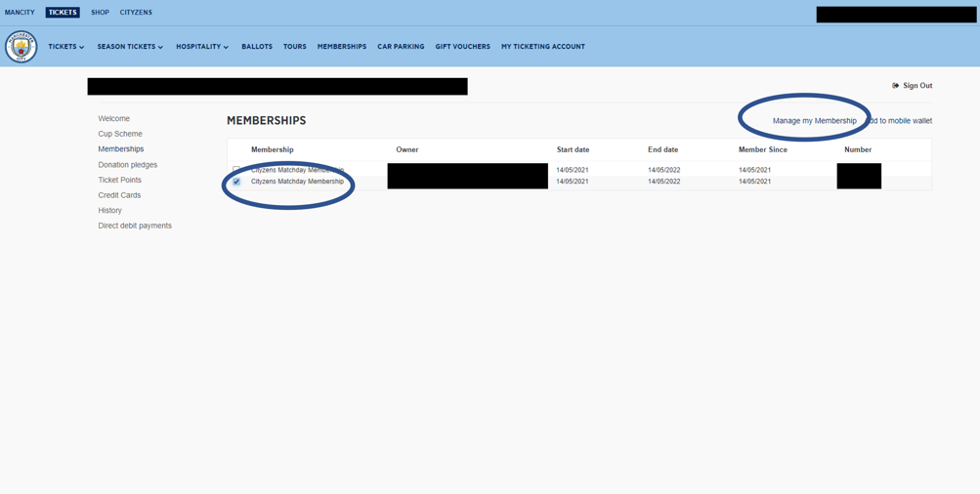The image size is (980, 494).
Task: Click the second row Cityzens Matchday Membership text
Action: pos(297,182)
